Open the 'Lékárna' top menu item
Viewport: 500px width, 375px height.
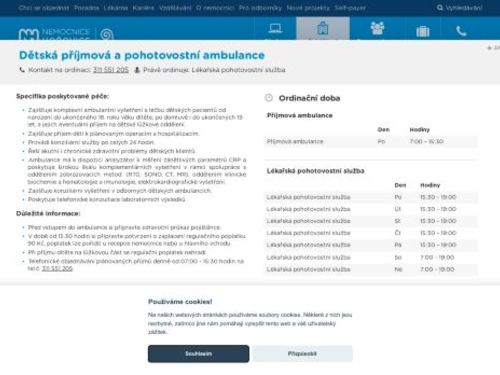coord(116,8)
